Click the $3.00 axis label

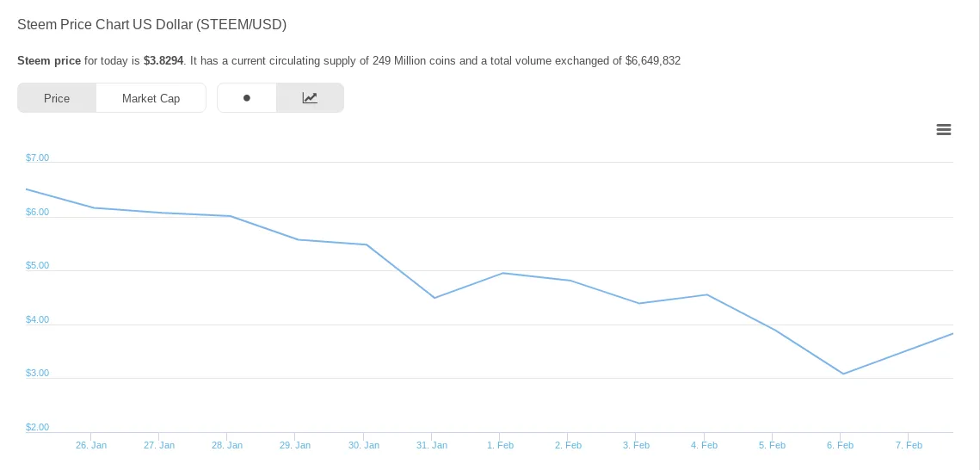pos(38,373)
